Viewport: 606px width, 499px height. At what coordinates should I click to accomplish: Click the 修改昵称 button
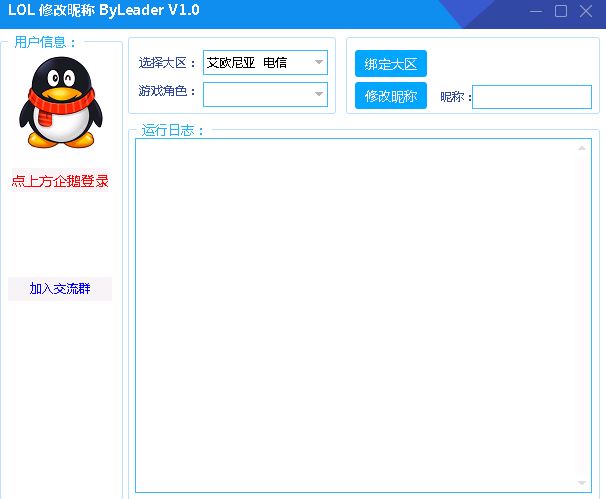pos(391,95)
